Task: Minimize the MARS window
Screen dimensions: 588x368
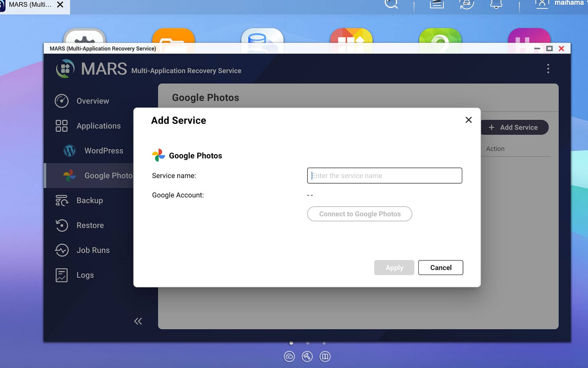Action: (537, 48)
